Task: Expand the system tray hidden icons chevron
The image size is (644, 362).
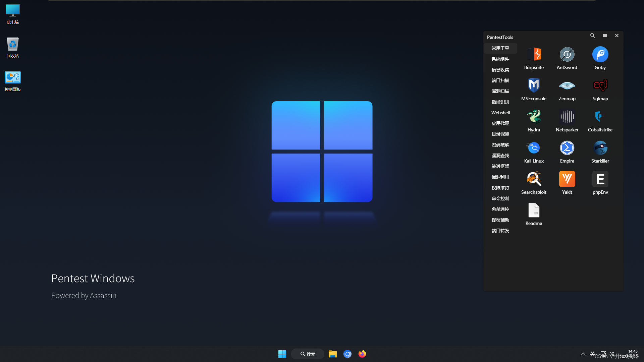Action: [x=583, y=354]
